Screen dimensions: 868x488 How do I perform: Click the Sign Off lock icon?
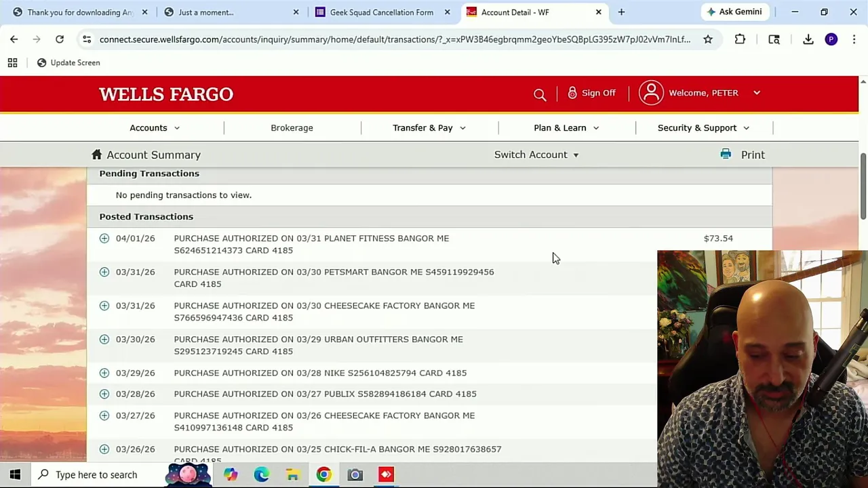572,93
